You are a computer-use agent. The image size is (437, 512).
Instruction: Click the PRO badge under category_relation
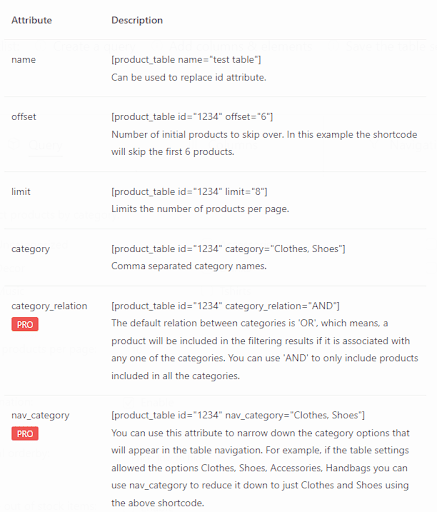[x=25, y=324]
